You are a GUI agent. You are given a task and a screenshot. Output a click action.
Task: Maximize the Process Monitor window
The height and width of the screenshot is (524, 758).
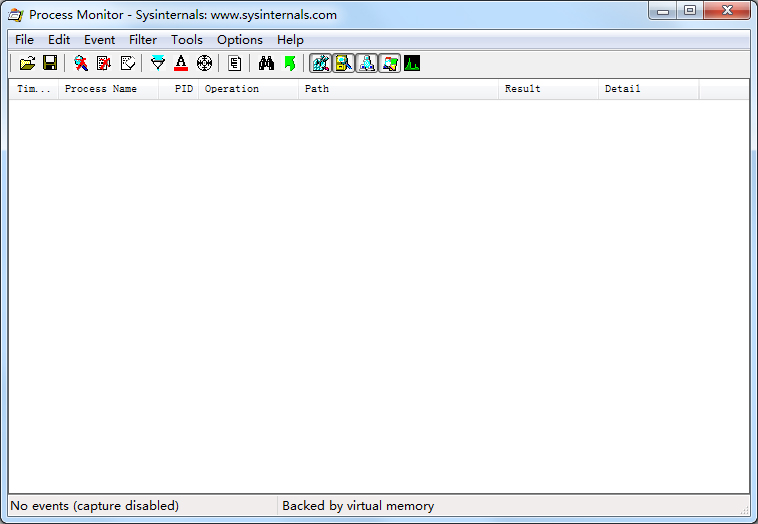690,11
